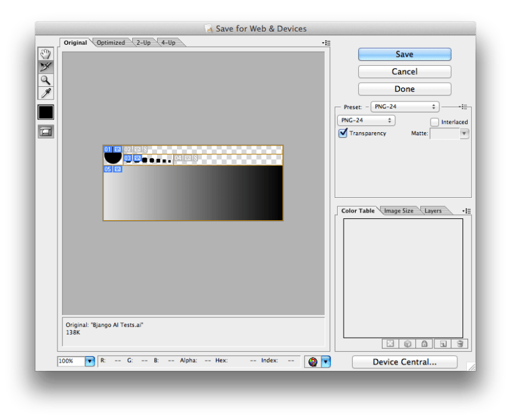Select the Eyedropper tool
The width and height of the screenshot is (511, 420).
click(45, 91)
